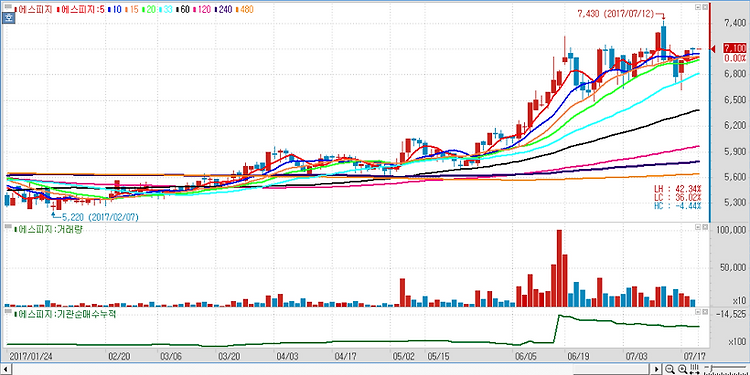Click the 05/15 date axis label
Image resolution: width=750 pixels, height=375 pixels.
[x=440, y=357]
